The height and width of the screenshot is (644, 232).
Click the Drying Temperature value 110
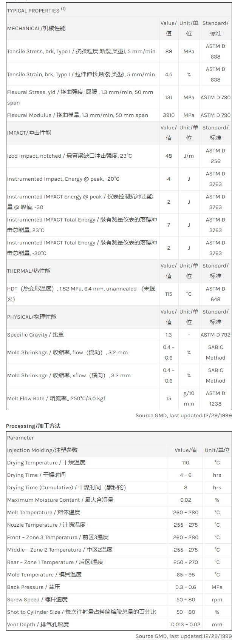186,463
